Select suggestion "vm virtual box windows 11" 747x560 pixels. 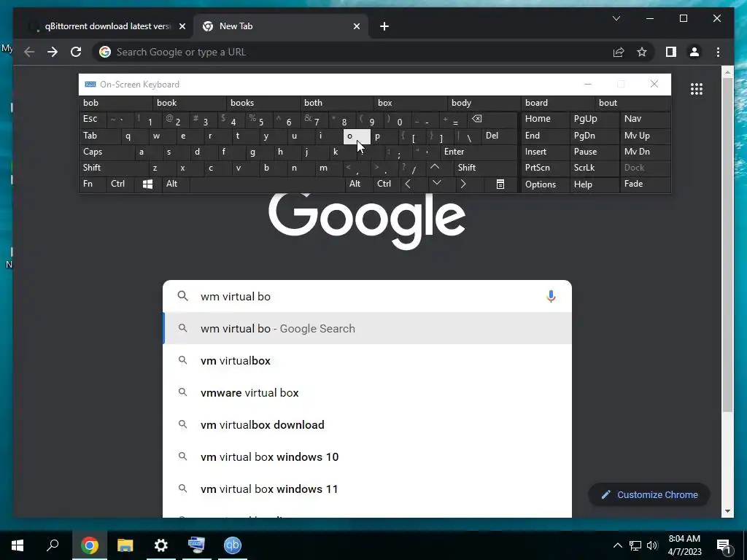click(368, 489)
